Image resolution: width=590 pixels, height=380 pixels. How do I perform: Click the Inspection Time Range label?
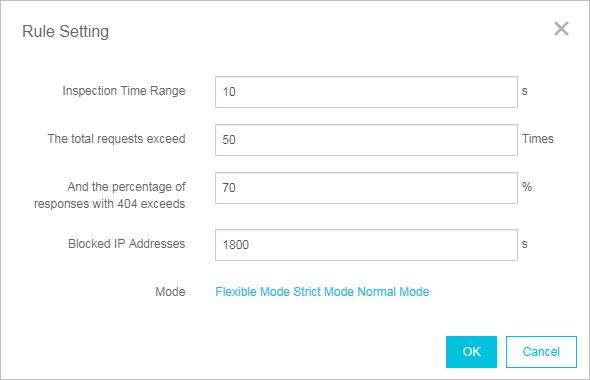pos(124,91)
